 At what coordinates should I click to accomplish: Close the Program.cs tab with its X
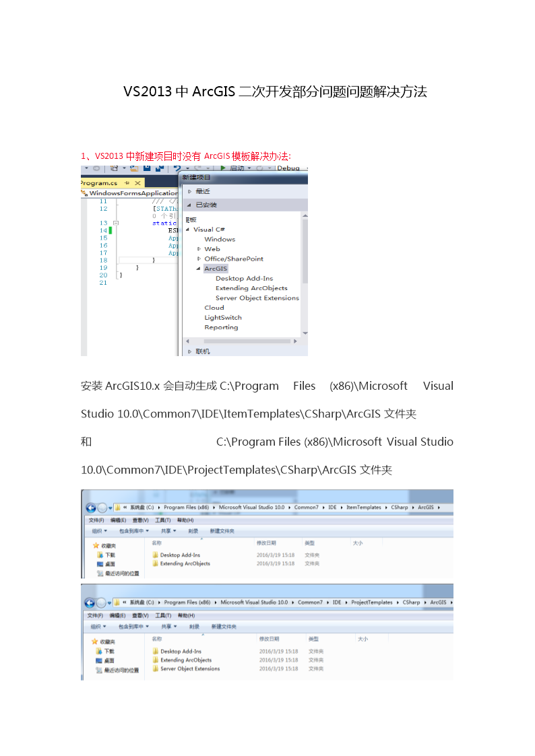click(137, 183)
